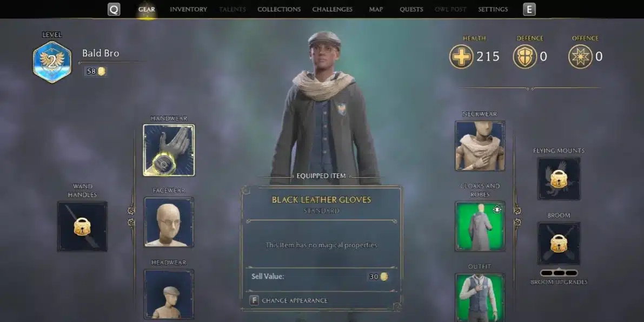The image size is (644, 322).
Task: Click the E next-tab key button
Action: point(529,9)
